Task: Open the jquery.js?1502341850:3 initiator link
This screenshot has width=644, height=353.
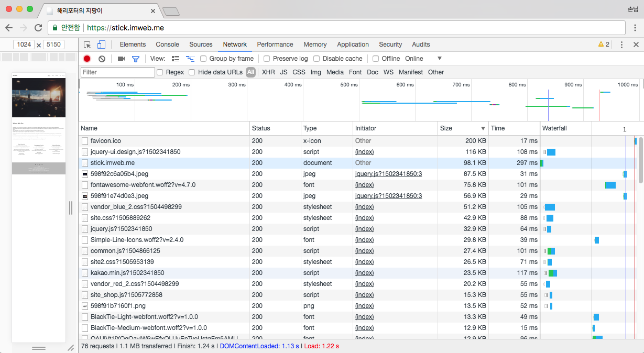Action: click(388, 174)
